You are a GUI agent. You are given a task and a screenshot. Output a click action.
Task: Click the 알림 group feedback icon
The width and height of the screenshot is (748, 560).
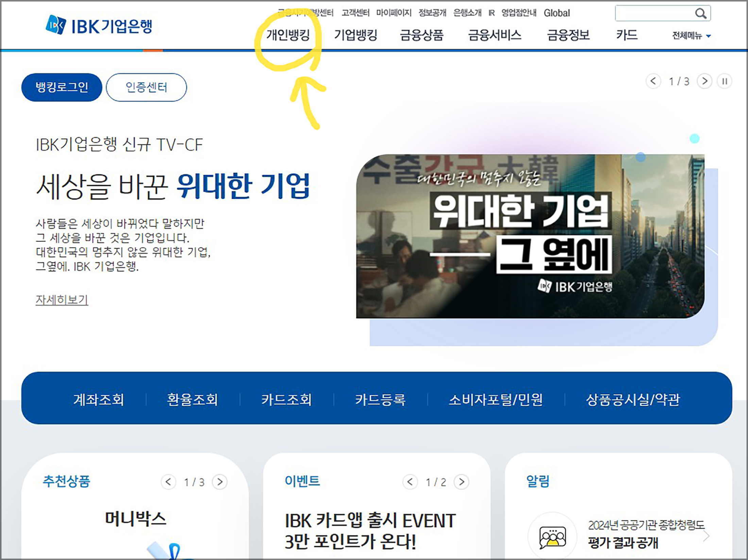click(x=552, y=536)
